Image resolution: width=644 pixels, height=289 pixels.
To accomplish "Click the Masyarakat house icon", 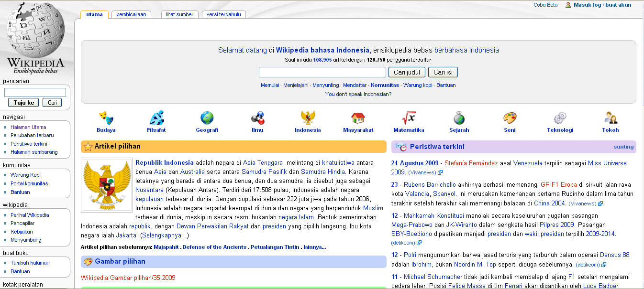I will (358, 118).
